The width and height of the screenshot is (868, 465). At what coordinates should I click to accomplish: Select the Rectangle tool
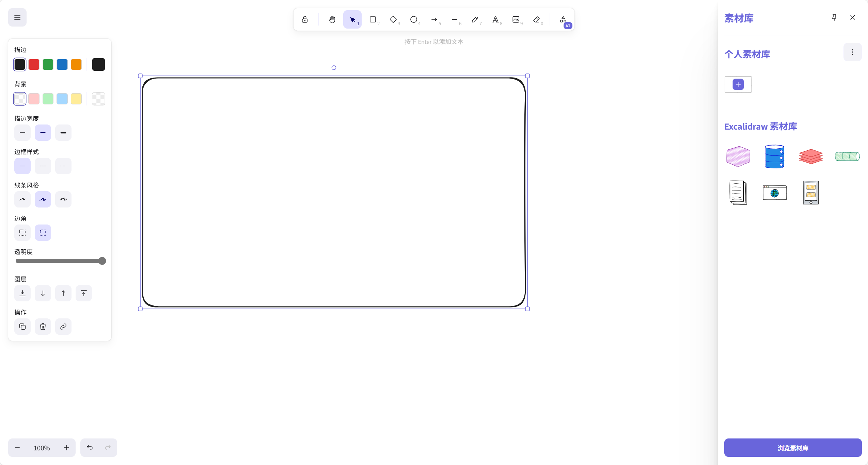pos(373,19)
